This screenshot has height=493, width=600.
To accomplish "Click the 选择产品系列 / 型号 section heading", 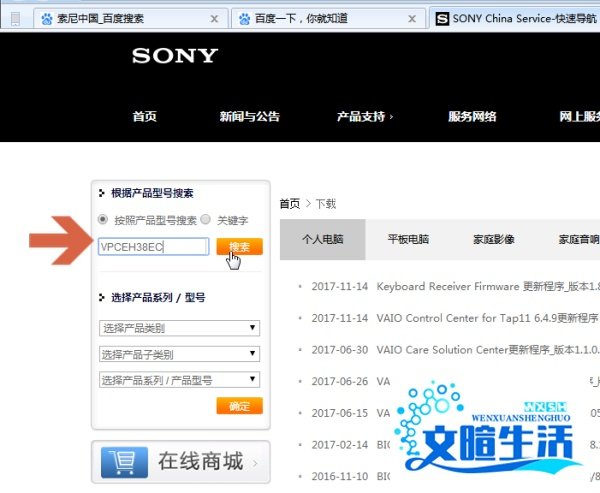I will coord(158,297).
